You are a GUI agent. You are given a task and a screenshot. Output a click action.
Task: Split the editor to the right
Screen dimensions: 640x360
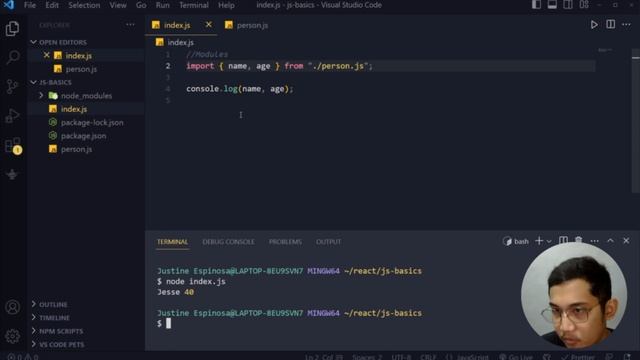[x=610, y=24]
